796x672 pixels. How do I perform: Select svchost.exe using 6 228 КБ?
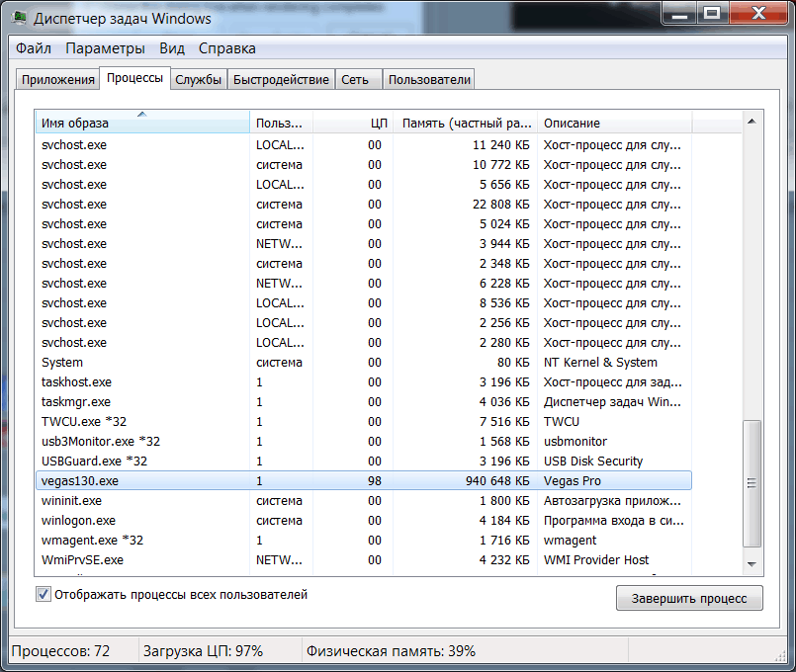364,283
